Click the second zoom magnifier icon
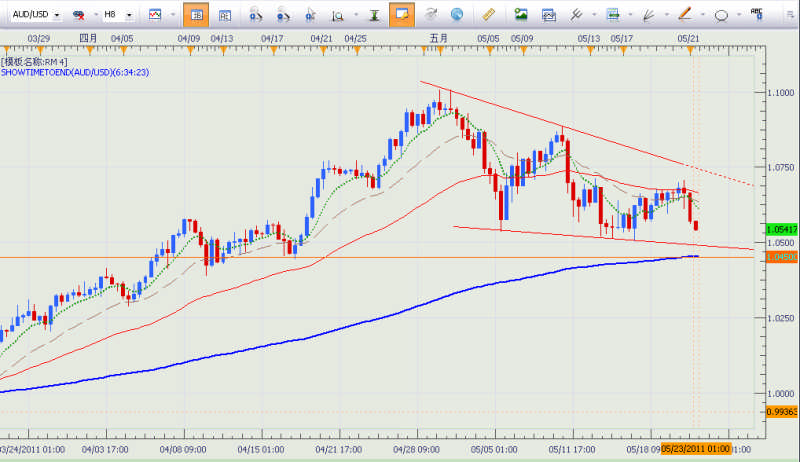 (283, 15)
